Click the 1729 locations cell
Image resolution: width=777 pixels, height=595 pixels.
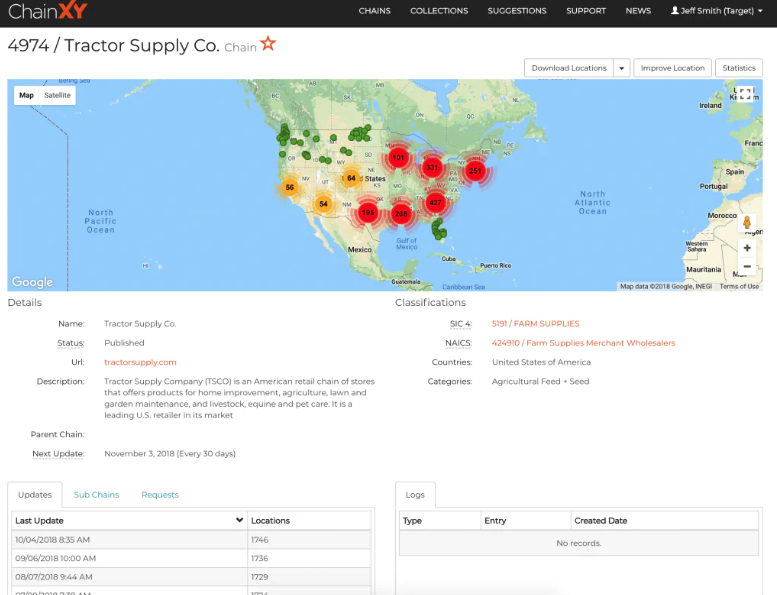click(310, 577)
